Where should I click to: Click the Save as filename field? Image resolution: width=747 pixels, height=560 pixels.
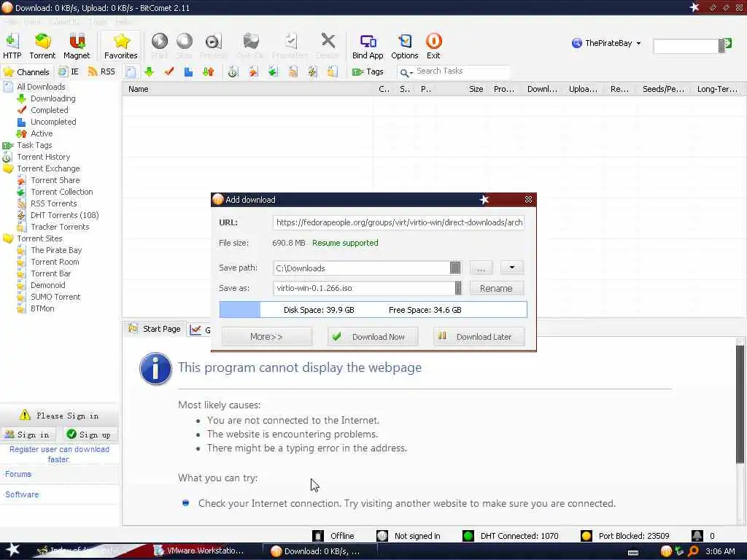[368, 288]
